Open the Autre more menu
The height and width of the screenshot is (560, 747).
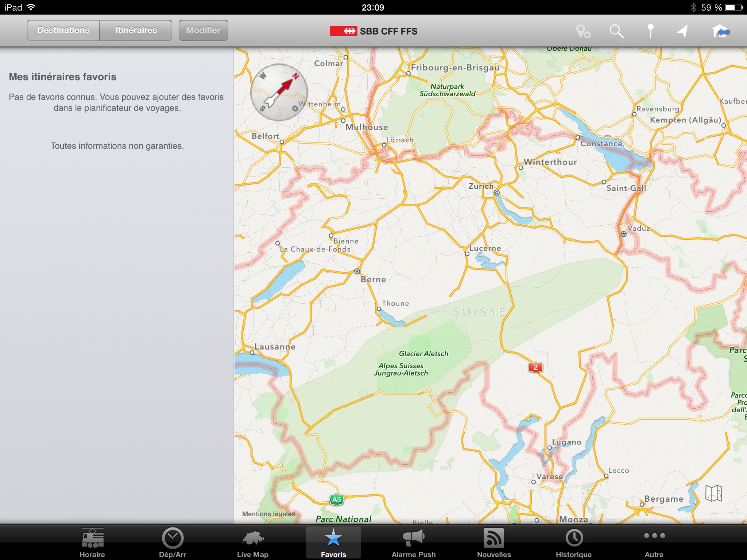pyautogui.click(x=654, y=542)
